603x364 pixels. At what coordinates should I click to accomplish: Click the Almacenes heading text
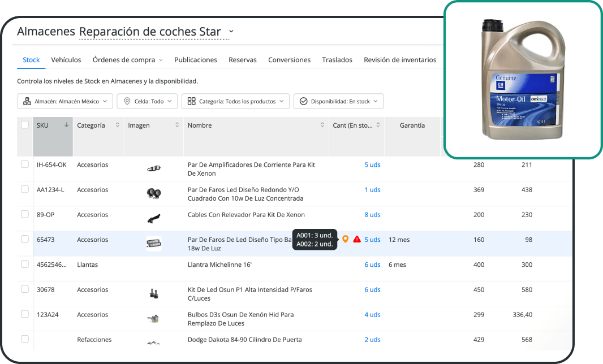point(46,31)
